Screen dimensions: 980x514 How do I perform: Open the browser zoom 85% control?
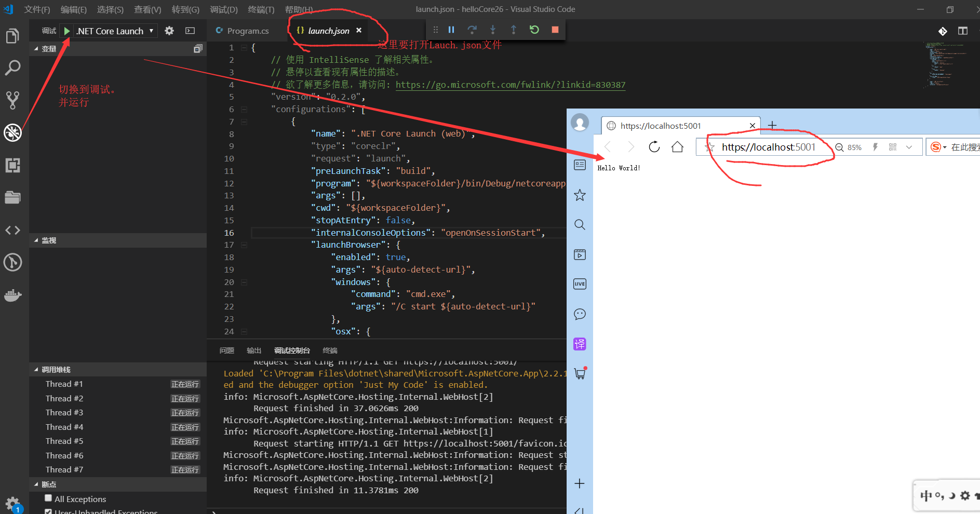[849, 147]
